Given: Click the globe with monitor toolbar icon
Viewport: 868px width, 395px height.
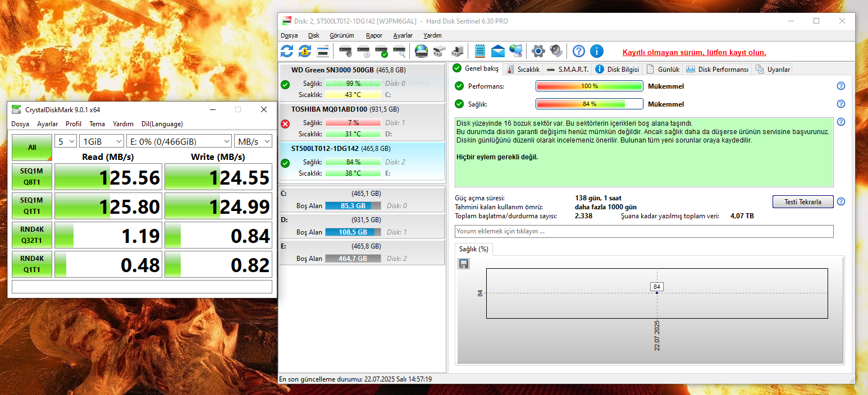Looking at the screenshot, I should pyautogui.click(x=516, y=52).
